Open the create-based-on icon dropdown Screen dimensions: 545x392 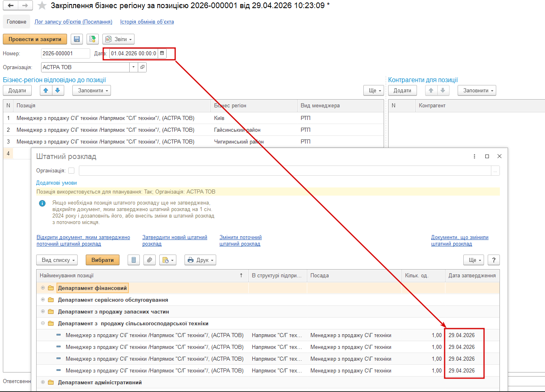pyautogui.click(x=167, y=260)
